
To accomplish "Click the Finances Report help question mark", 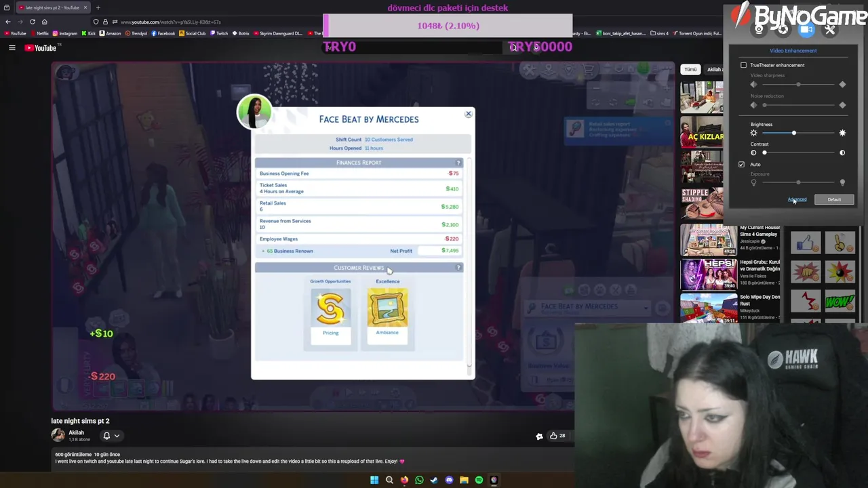I will click(458, 163).
